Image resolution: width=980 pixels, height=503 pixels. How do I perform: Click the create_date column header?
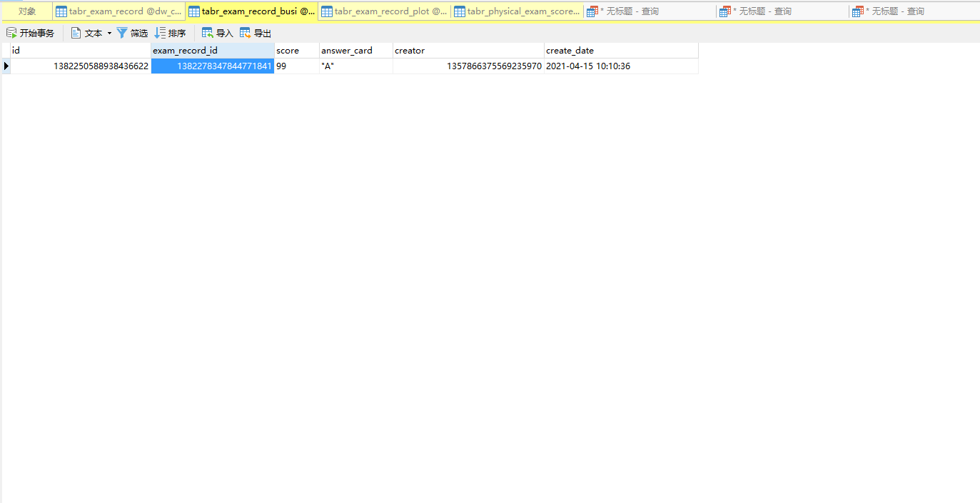point(621,51)
